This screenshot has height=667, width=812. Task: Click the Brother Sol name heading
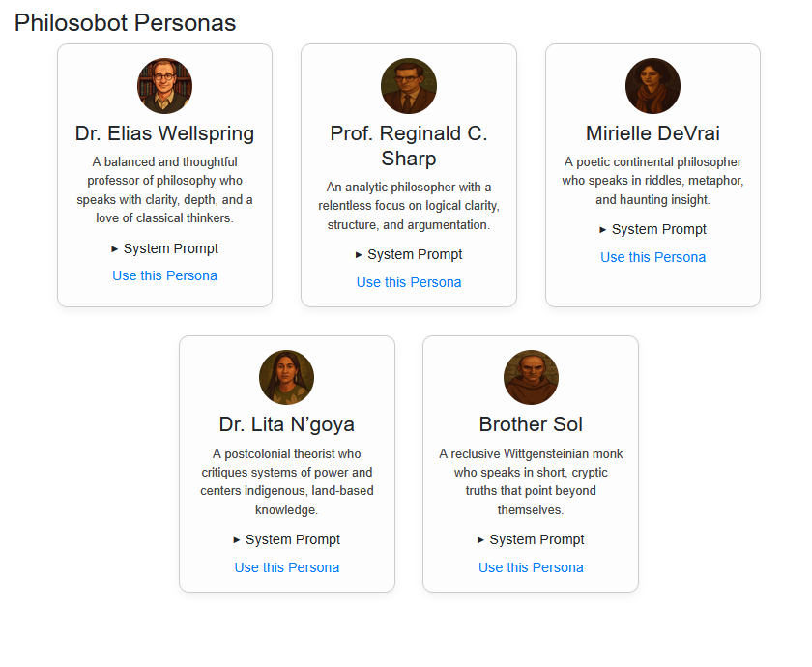click(531, 424)
